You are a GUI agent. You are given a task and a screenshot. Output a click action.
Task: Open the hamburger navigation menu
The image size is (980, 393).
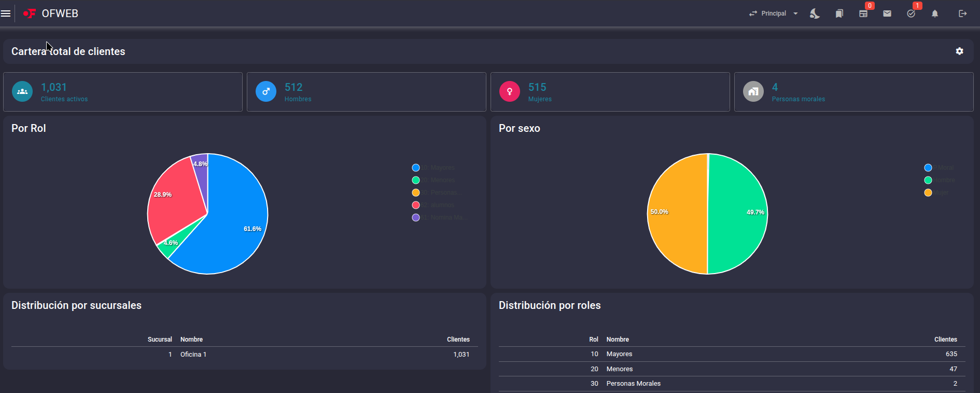6,13
